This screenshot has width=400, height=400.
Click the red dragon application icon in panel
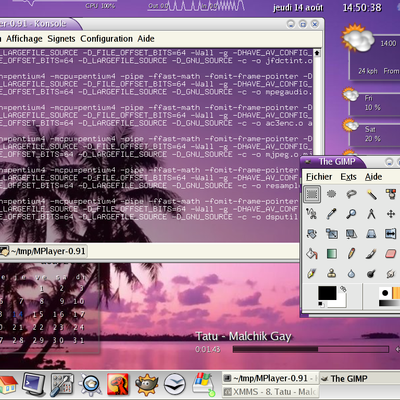coord(118,384)
